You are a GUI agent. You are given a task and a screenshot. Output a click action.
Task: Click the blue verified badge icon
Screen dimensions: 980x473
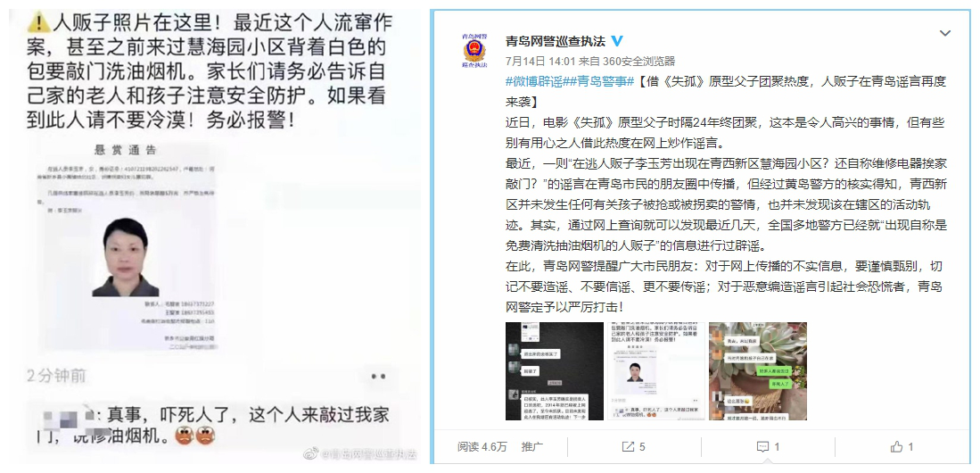616,42
